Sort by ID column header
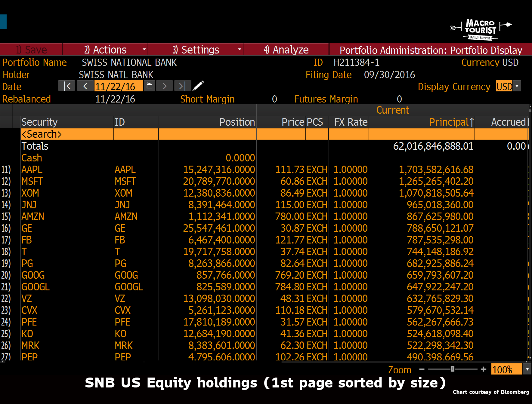Screen dimensions: 532x404 (x=136, y=122)
